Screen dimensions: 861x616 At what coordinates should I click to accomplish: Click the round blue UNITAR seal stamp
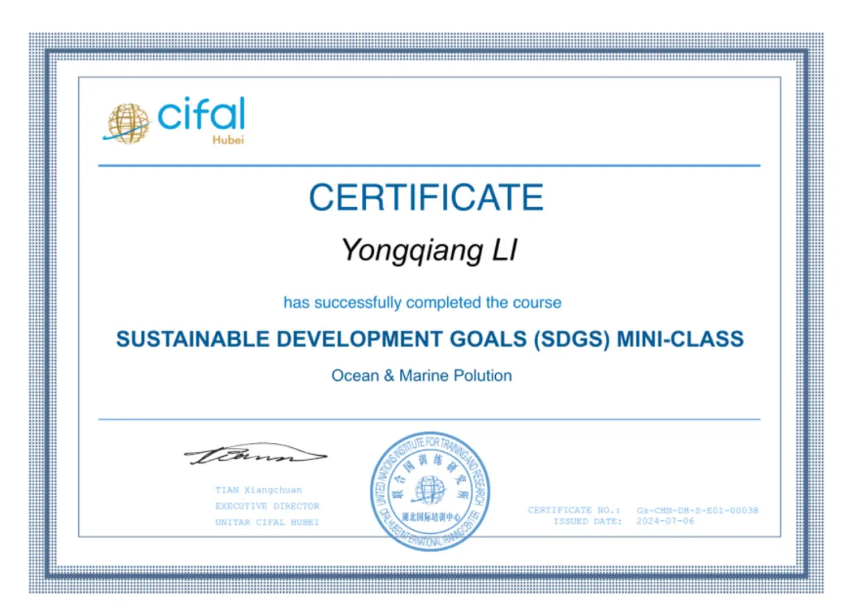[x=428, y=490]
